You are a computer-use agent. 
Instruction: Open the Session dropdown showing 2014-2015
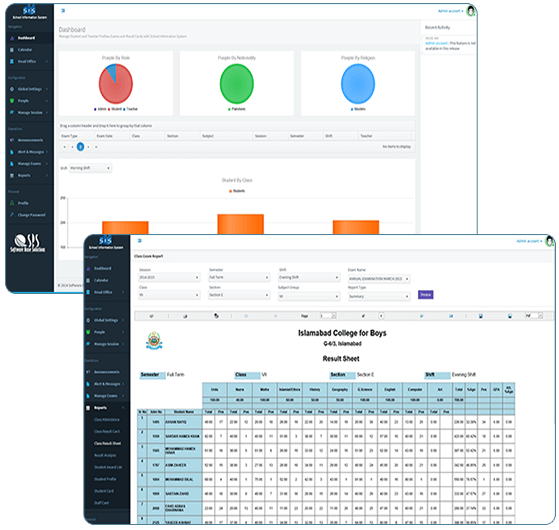169,277
